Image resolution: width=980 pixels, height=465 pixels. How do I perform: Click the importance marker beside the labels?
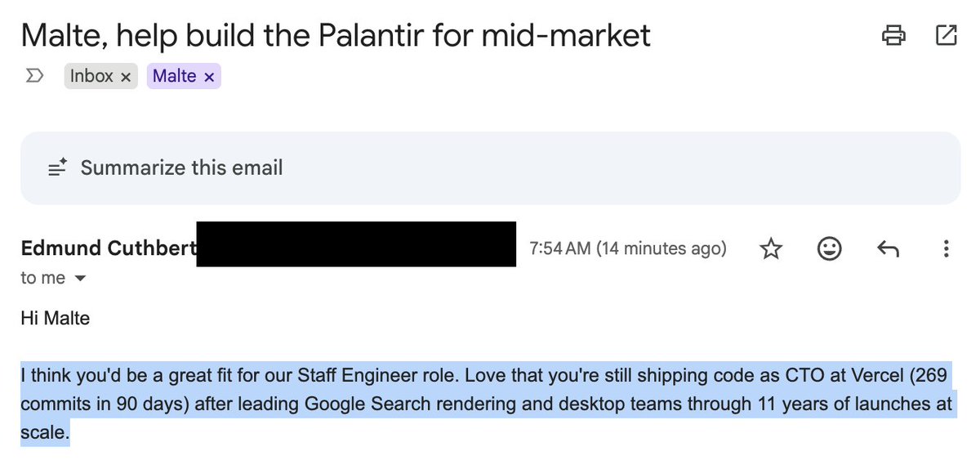click(35, 77)
